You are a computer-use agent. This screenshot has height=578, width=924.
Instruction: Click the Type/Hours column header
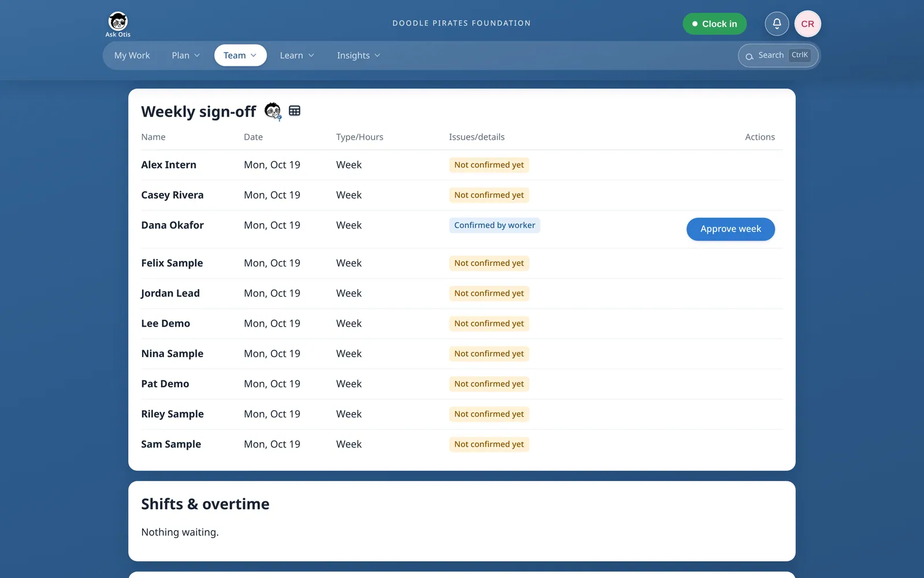(359, 137)
